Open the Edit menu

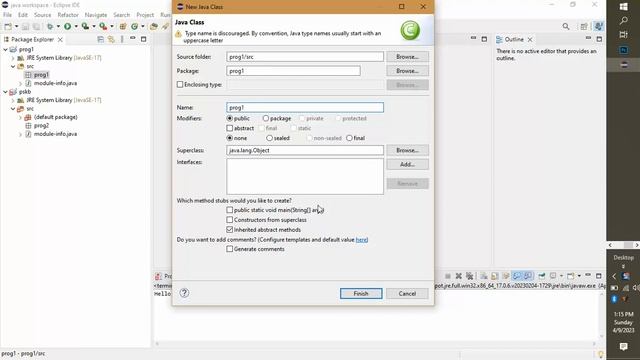[23, 15]
